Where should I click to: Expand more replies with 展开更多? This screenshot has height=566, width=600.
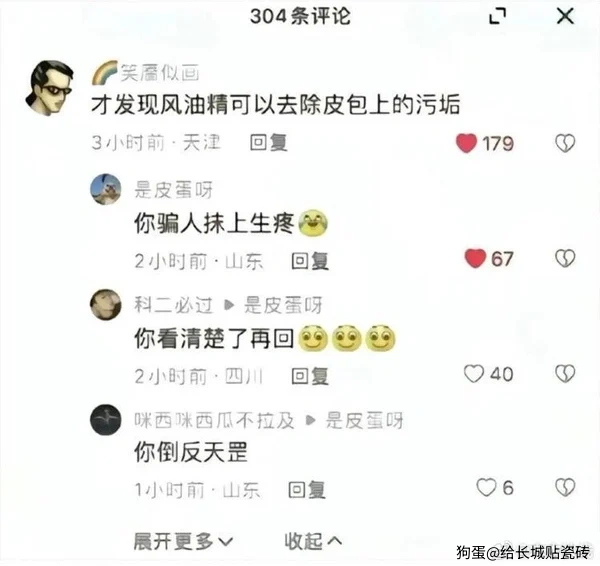coord(183,542)
